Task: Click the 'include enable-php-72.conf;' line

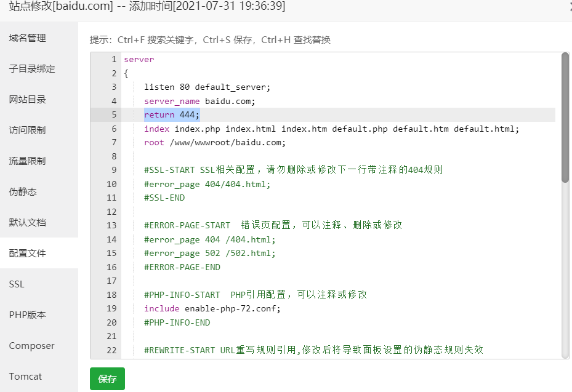Action: [x=212, y=309]
